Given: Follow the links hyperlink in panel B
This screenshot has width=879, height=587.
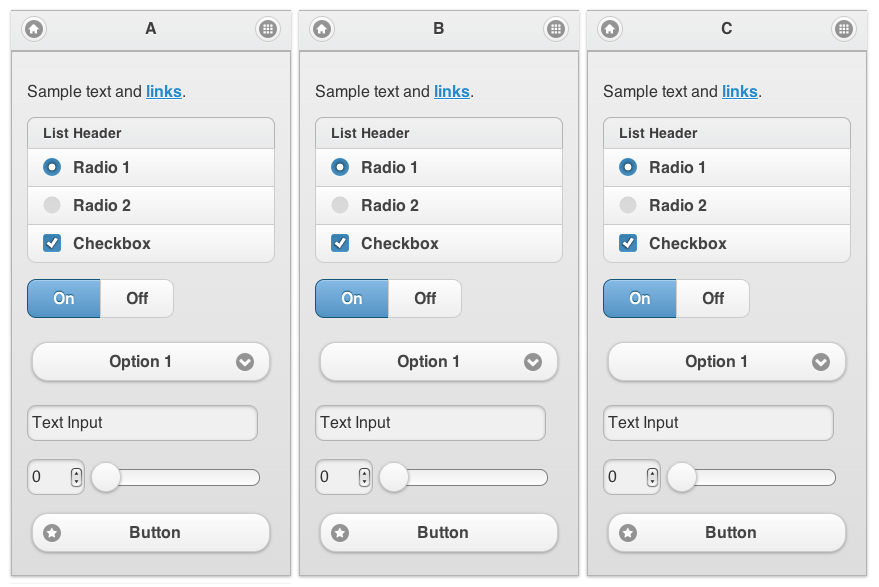Looking at the screenshot, I should [x=452, y=91].
